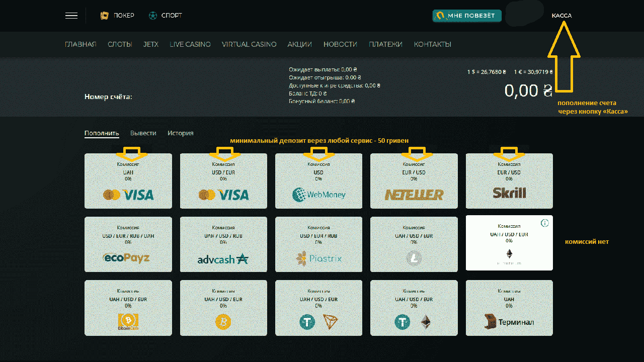Click the Баланс ТД line
The height and width of the screenshot is (362, 644).
pos(308,94)
